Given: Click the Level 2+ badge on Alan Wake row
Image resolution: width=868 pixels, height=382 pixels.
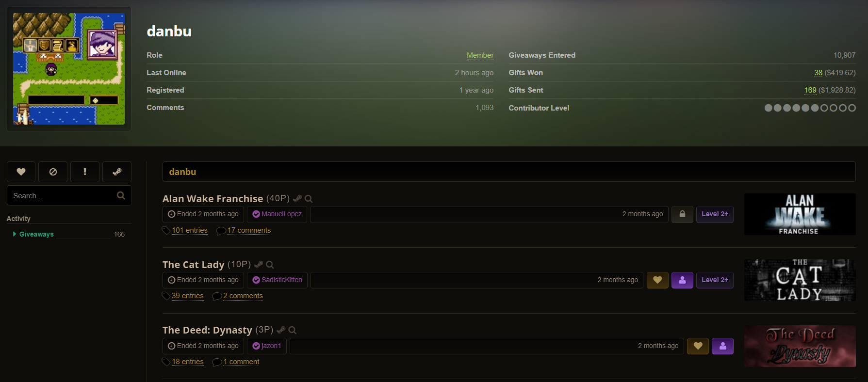Looking at the screenshot, I should tap(715, 214).
